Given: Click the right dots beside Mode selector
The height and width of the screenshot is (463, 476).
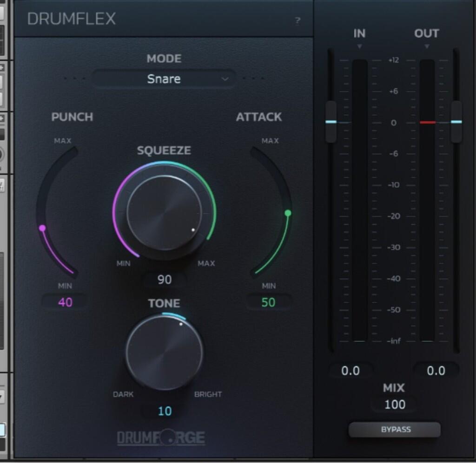Looking at the screenshot, I should point(253,78).
